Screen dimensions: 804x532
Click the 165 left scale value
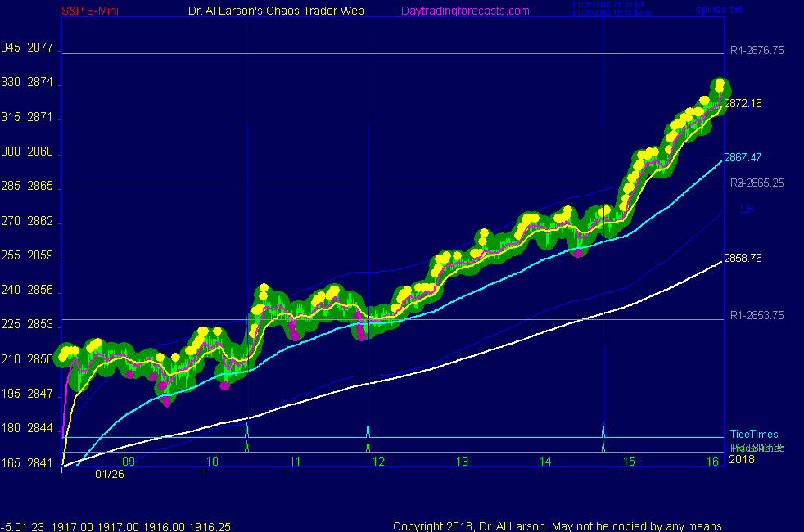pyautogui.click(x=11, y=463)
